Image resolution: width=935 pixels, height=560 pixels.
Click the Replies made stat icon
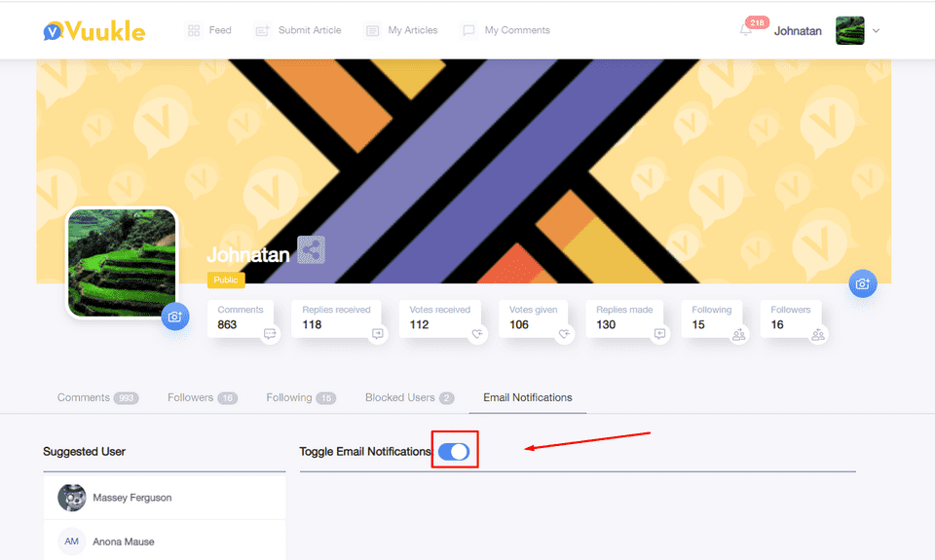pos(659,334)
